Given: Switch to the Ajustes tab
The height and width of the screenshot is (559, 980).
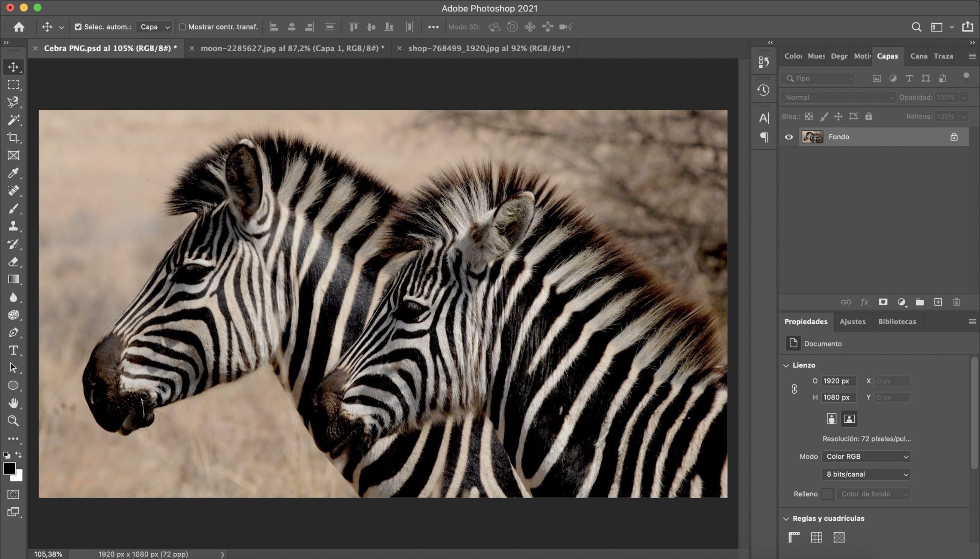Looking at the screenshot, I should click(x=851, y=321).
